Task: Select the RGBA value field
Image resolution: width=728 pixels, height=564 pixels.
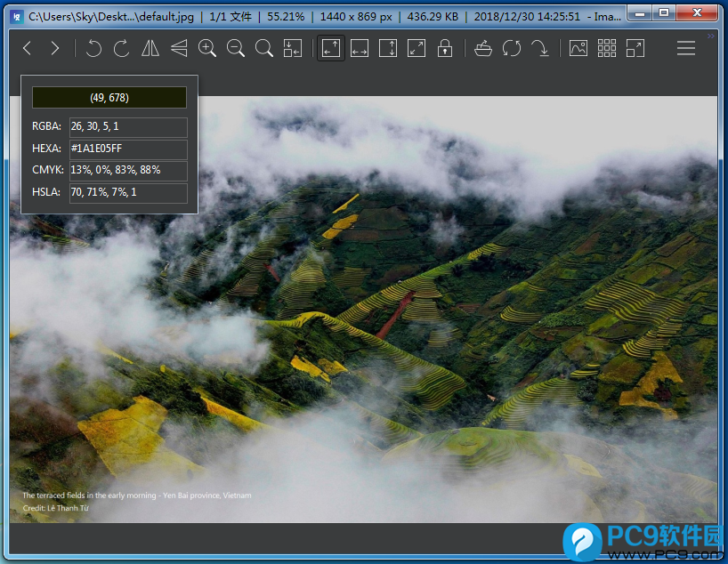Action: (129, 126)
